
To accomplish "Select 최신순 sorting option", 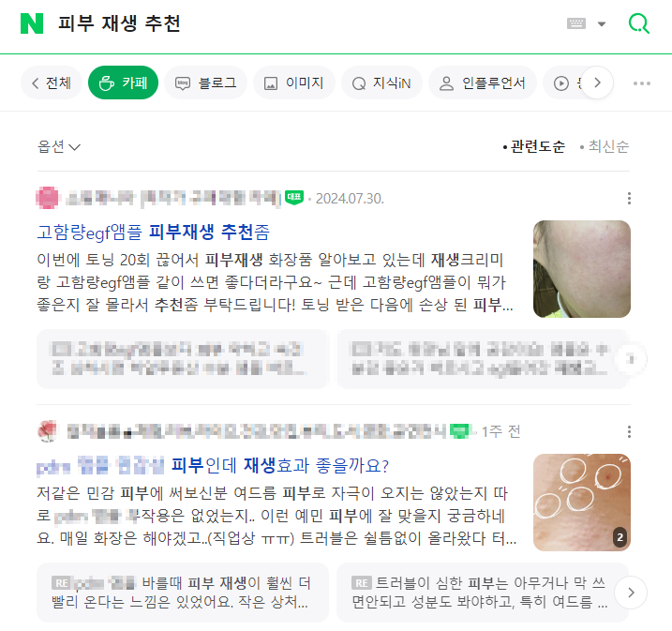I will 604,146.
